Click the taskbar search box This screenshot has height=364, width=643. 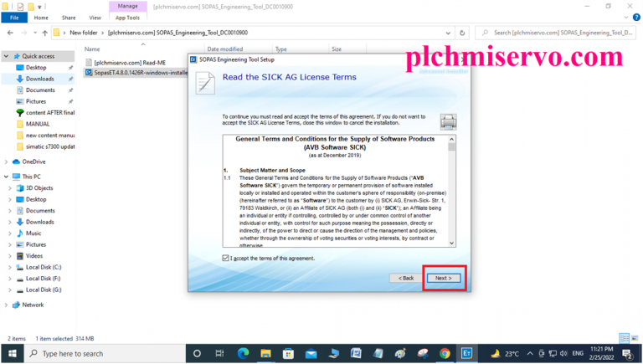[105, 353]
